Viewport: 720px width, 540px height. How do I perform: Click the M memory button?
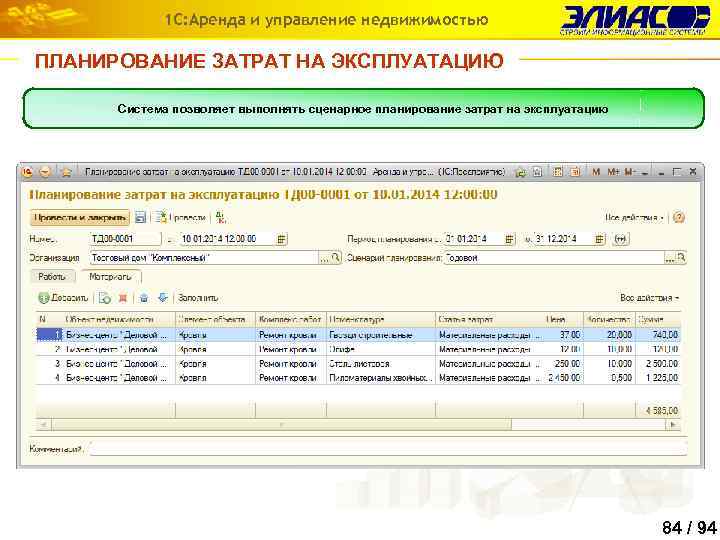point(596,172)
